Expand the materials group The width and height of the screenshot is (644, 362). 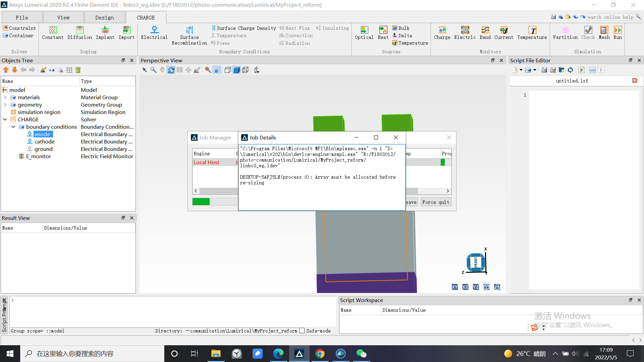pyautogui.click(x=5, y=97)
